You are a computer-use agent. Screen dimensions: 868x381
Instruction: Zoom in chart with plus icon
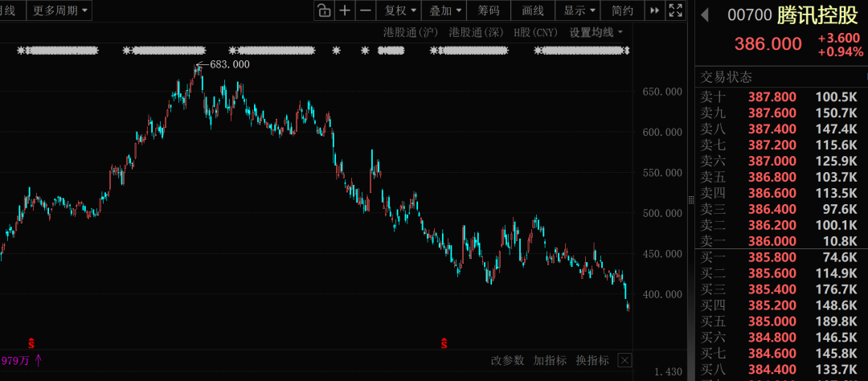pyautogui.click(x=344, y=10)
